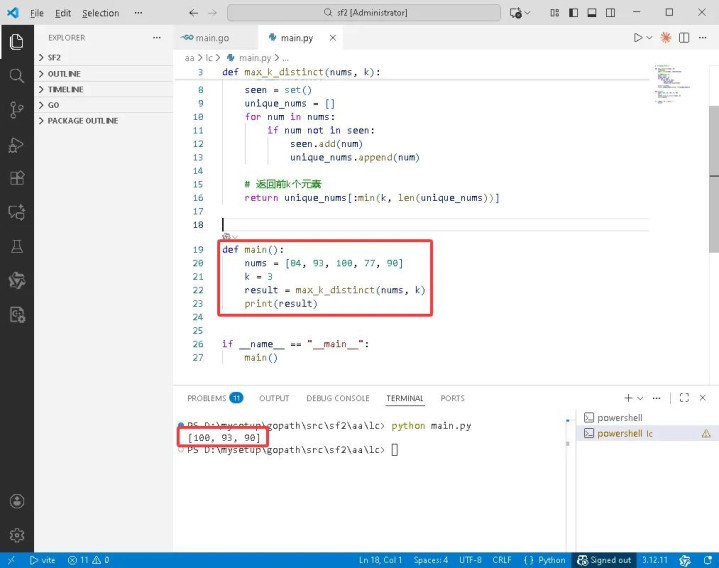Open the Accounts menu icon
The image size is (719, 568).
point(16,501)
